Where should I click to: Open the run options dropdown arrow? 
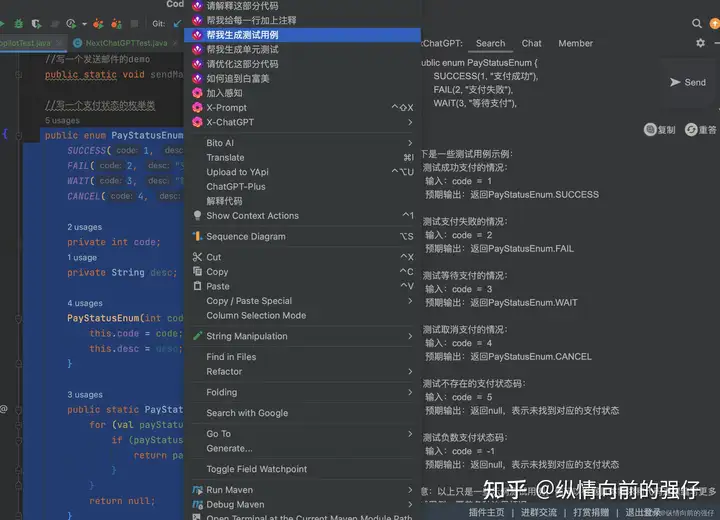point(84,24)
